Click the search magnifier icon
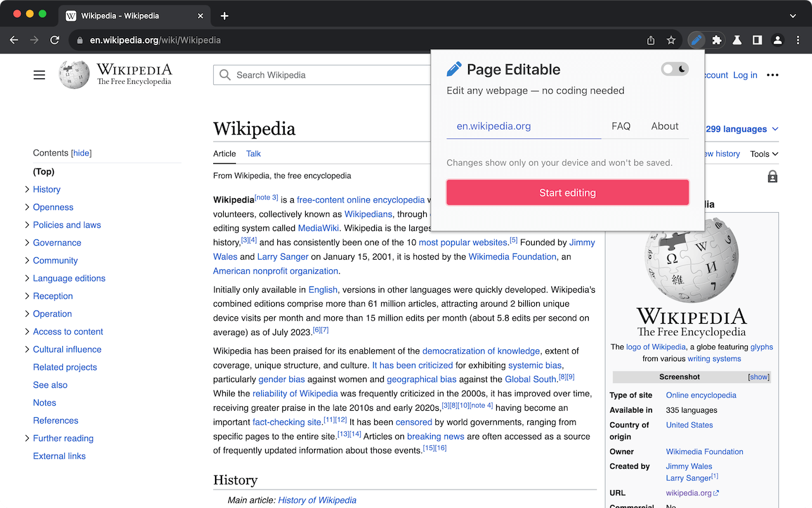Screen dimensions: 812x508 (x=225, y=74)
